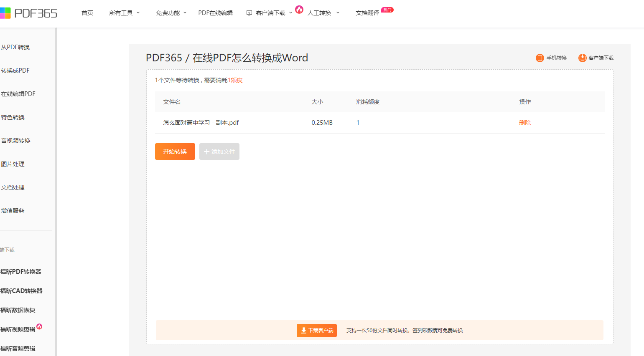Click the flame badge near 人工转换

pyautogui.click(x=299, y=9)
